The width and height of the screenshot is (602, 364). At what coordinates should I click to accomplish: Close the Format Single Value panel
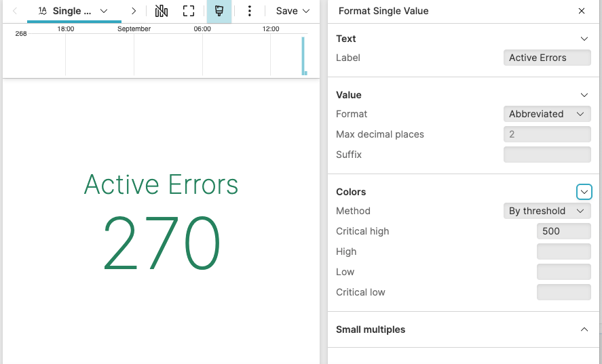[x=582, y=11]
